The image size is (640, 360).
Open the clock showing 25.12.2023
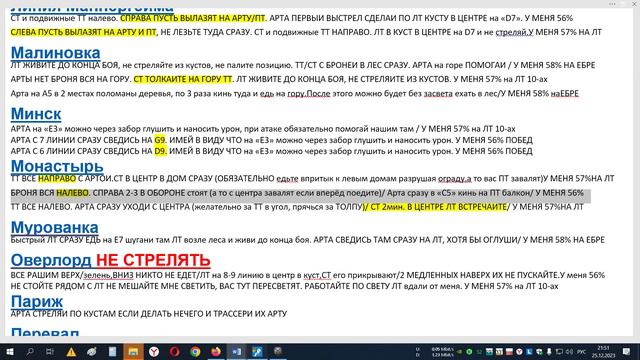coord(604,352)
